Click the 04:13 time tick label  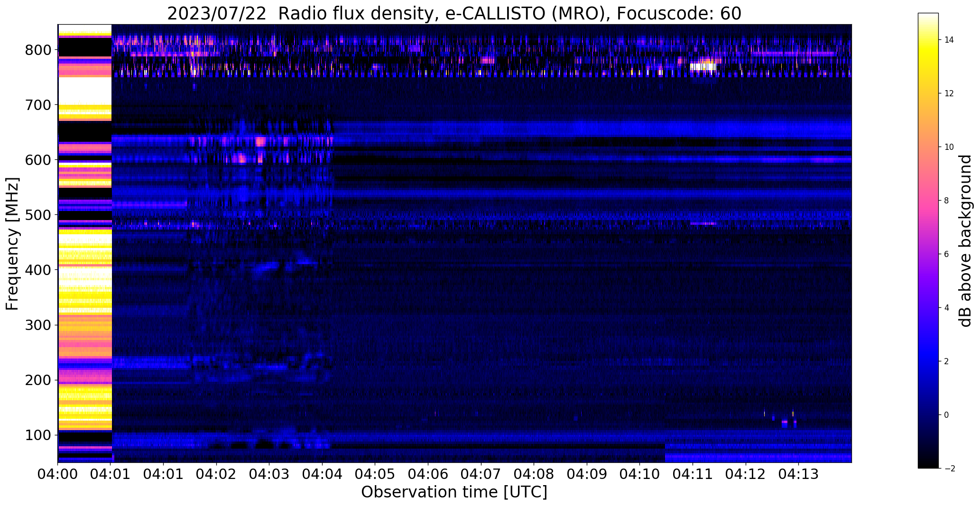click(x=798, y=474)
